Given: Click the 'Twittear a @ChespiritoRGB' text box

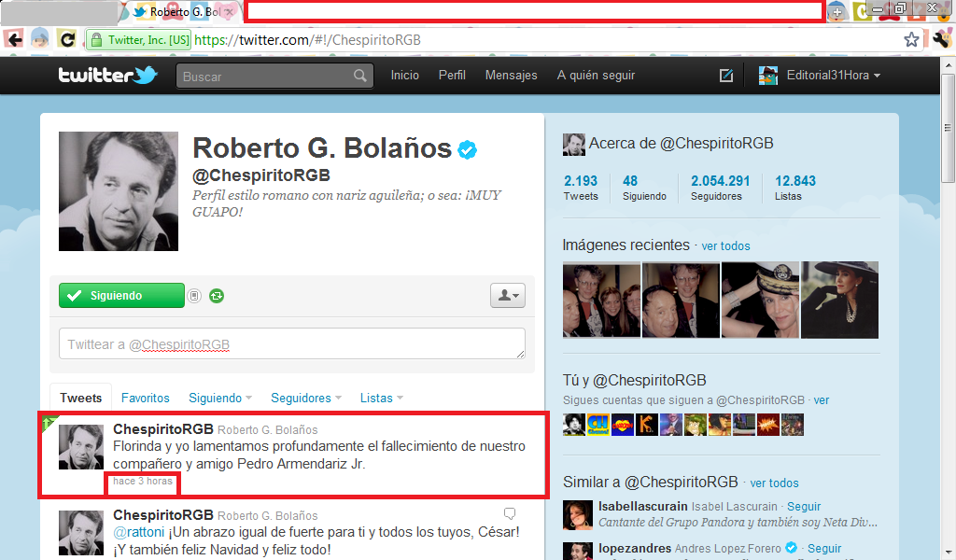Looking at the screenshot, I should [291, 343].
